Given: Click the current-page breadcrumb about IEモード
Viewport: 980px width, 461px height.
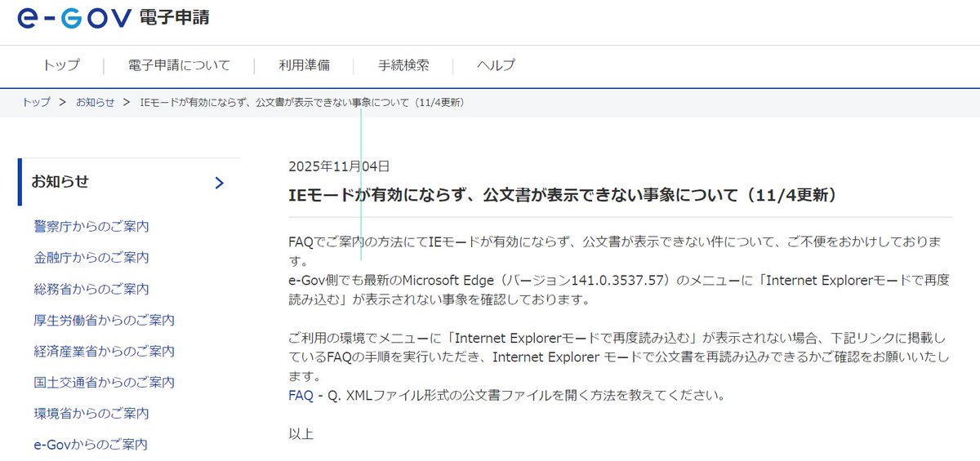Looking at the screenshot, I should (302, 102).
